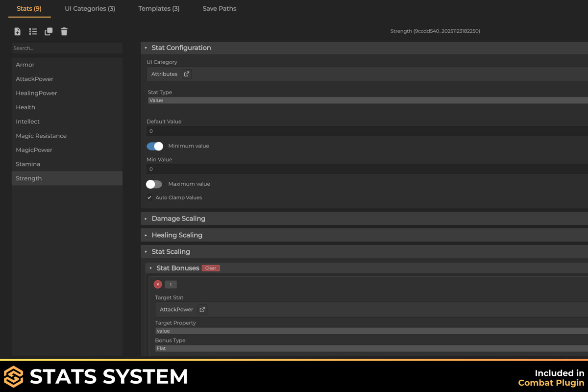
Task: Collapse the Stat Configuration section
Action: point(146,48)
